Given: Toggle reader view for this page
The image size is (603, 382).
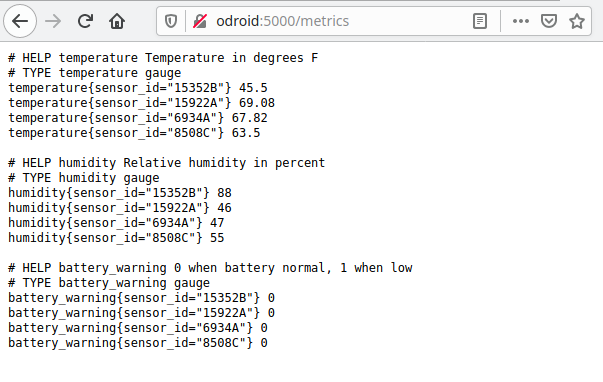Looking at the screenshot, I should coord(480,21).
